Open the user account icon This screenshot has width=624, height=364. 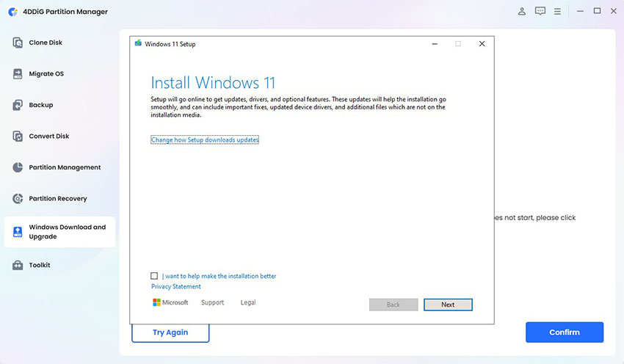click(522, 11)
